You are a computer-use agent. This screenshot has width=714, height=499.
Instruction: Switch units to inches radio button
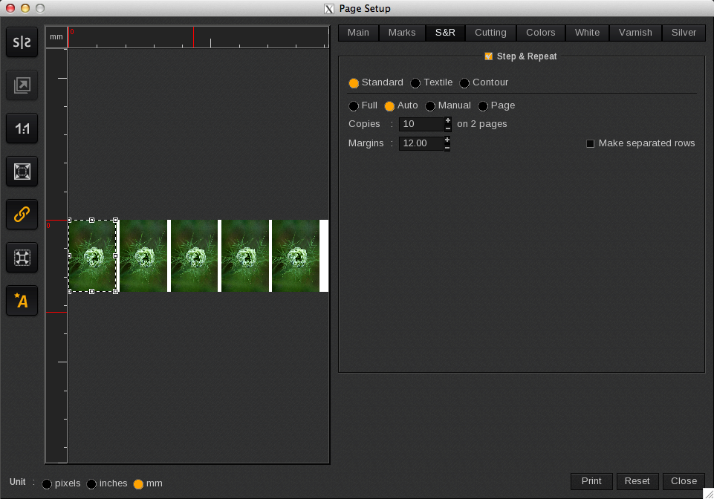pos(92,484)
